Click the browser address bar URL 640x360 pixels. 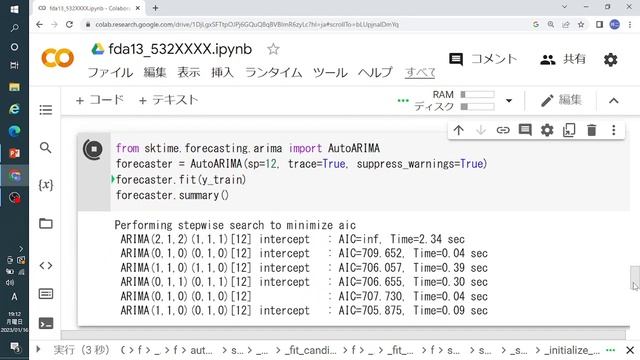click(x=247, y=24)
